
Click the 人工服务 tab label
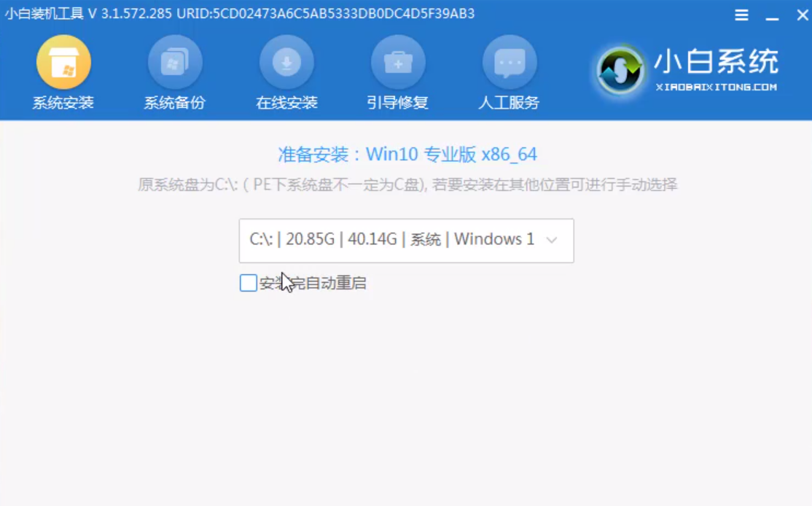click(509, 103)
